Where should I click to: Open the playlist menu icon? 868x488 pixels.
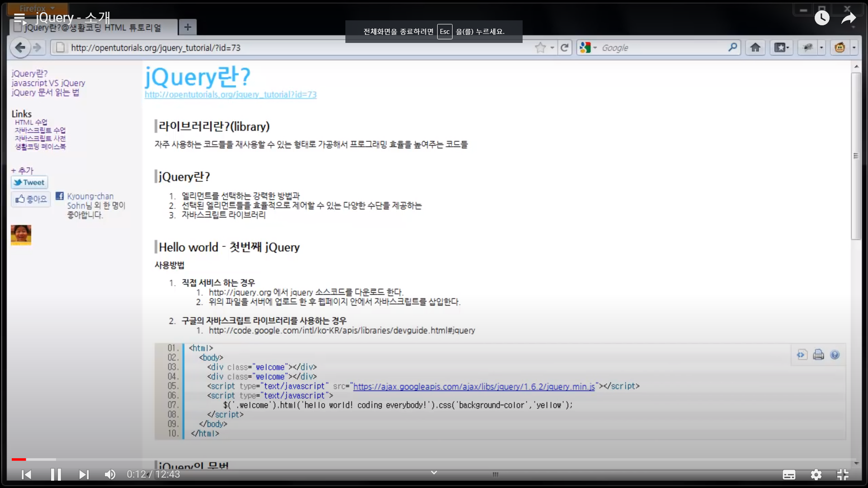(x=20, y=18)
